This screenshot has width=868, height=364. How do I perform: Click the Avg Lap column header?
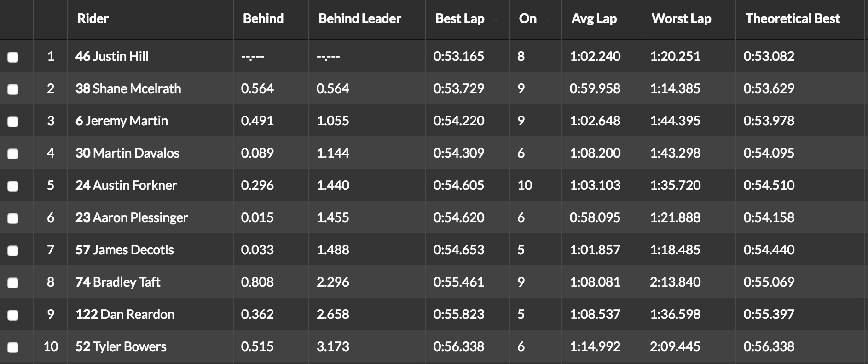(594, 18)
